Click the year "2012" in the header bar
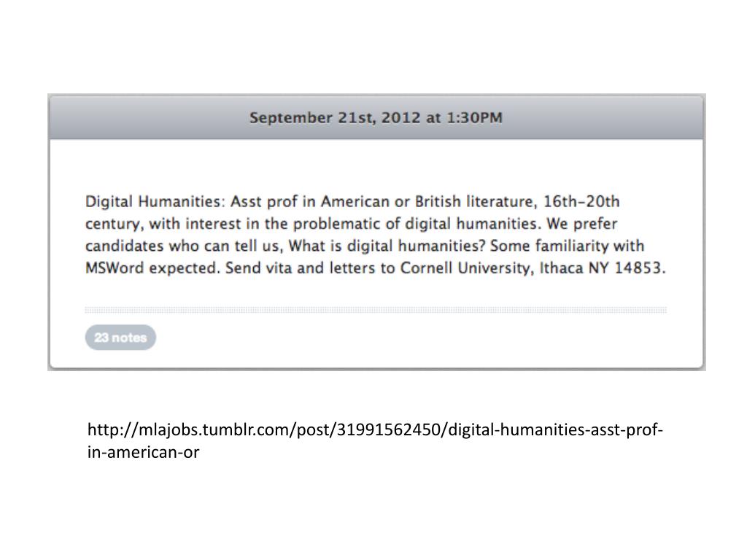Image resolution: width=747 pixels, height=560 pixels. pyautogui.click(x=401, y=117)
